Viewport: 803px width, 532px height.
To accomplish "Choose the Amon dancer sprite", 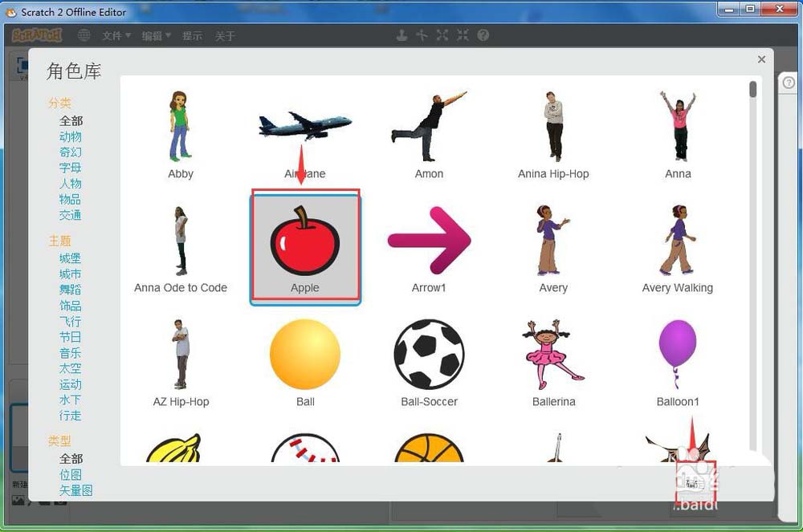I will click(x=429, y=135).
